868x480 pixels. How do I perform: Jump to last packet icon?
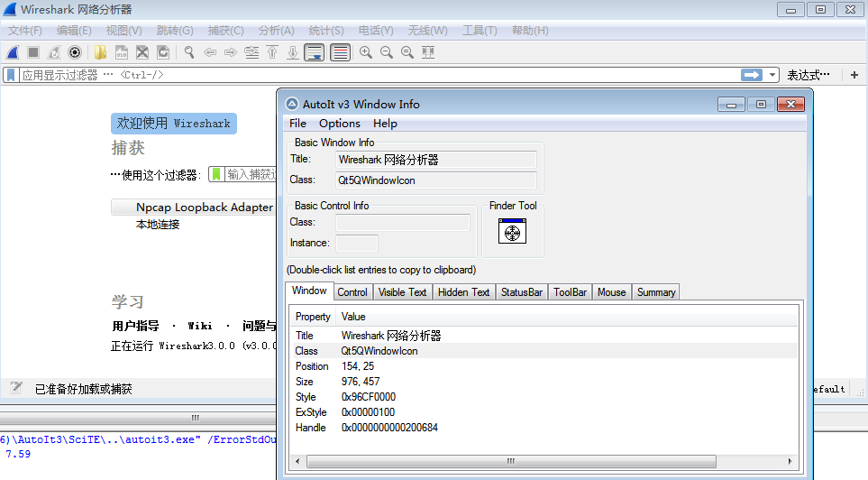click(293, 52)
